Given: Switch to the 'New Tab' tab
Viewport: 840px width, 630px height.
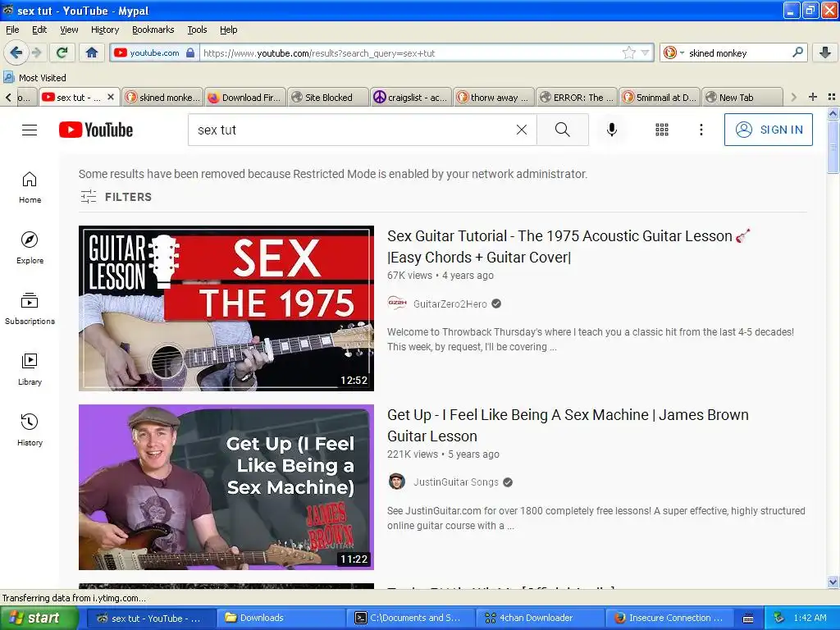Looking at the screenshot, I should pyautogui.click(x=742, y=98).
